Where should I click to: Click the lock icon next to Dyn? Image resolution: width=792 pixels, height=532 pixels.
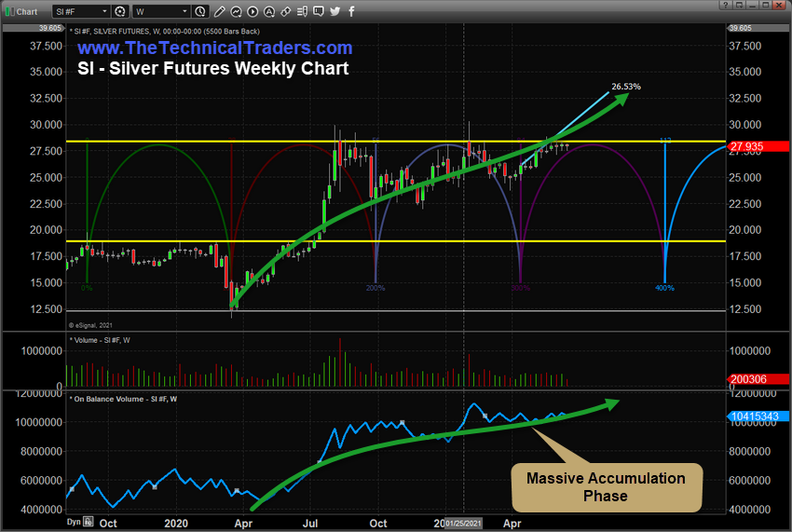coord(88,522)
